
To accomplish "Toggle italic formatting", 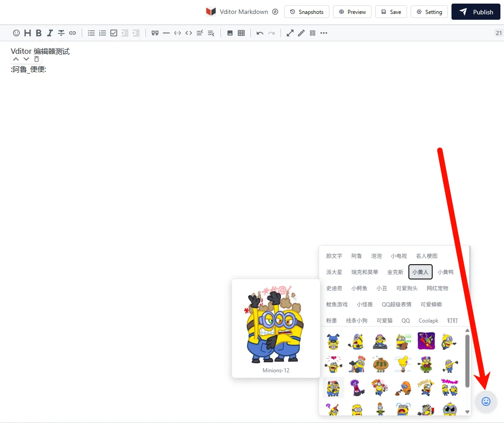I will point(50,33).
